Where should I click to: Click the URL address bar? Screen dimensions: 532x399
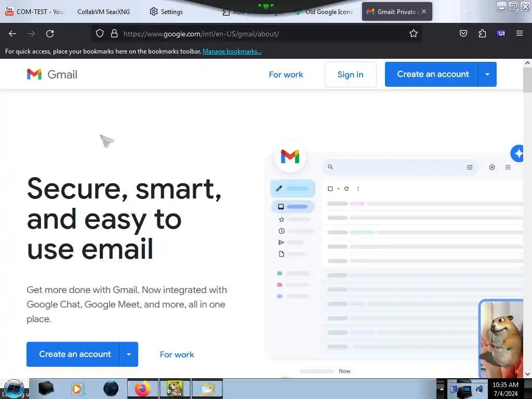[258, 34]
